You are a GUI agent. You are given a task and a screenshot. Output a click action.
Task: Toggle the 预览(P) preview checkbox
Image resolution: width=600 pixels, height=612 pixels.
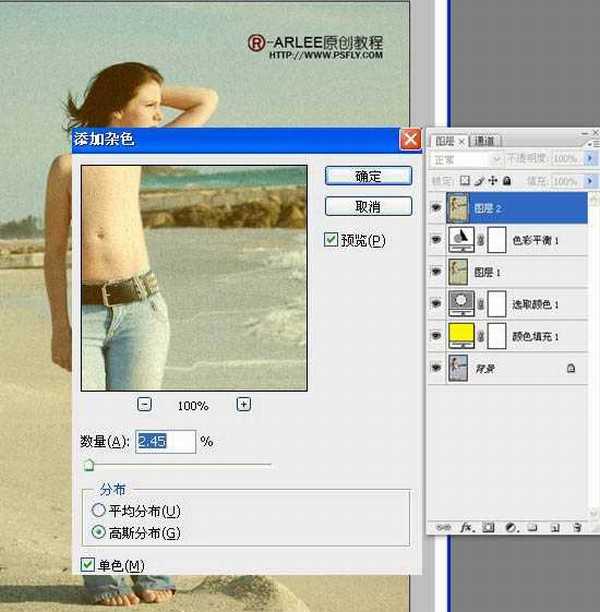[331, 240]
